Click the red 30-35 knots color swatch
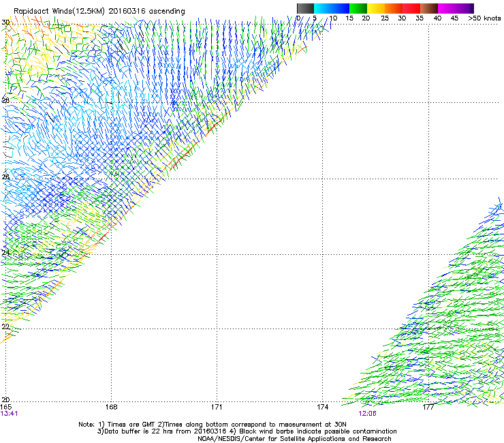504x443 pixels. pos(411,8)
